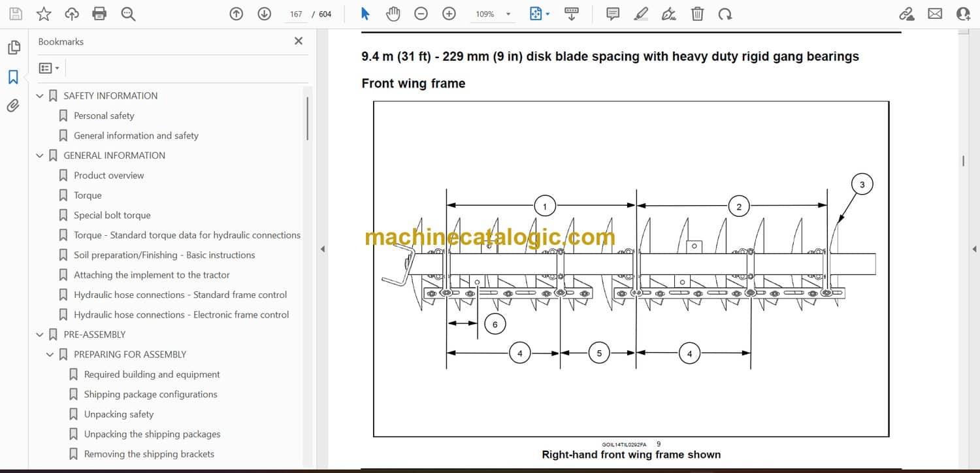This screenshot has width=980, height=473.
Task: Send the file by email
Action: pos(935,14)
